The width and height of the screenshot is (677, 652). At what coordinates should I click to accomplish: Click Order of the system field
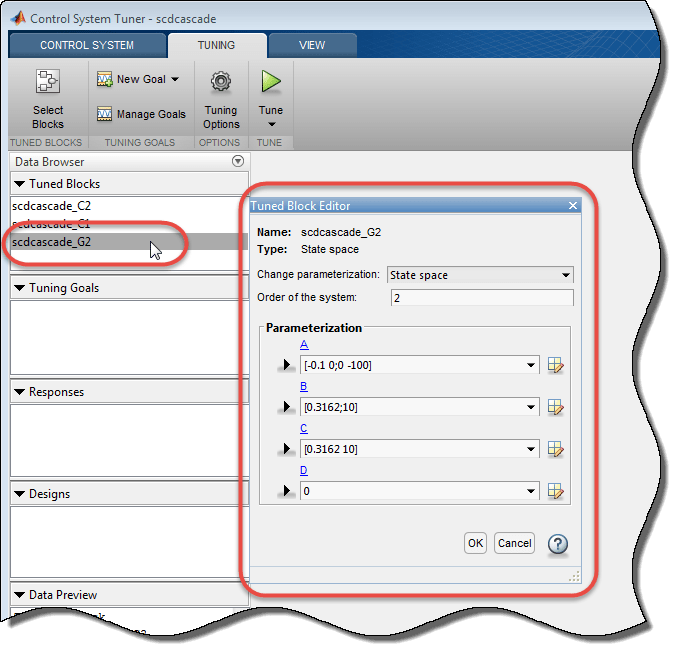(x=482, y=298)
